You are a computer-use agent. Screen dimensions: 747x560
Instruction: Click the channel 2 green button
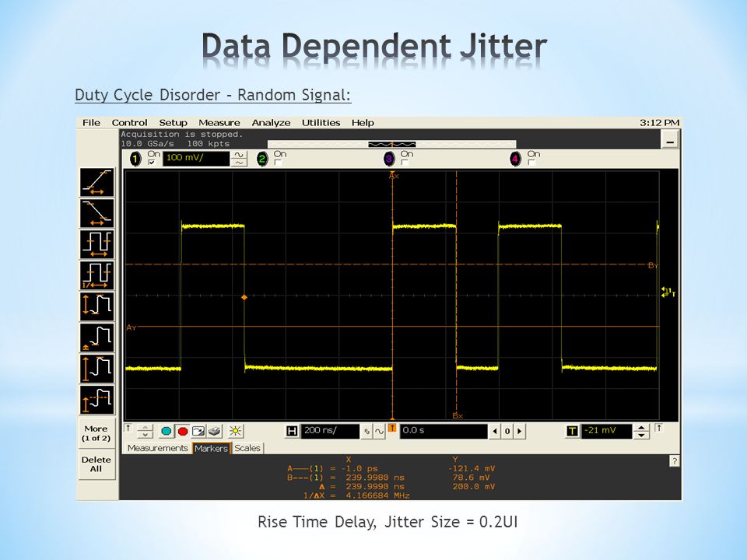tap(262, 159)
